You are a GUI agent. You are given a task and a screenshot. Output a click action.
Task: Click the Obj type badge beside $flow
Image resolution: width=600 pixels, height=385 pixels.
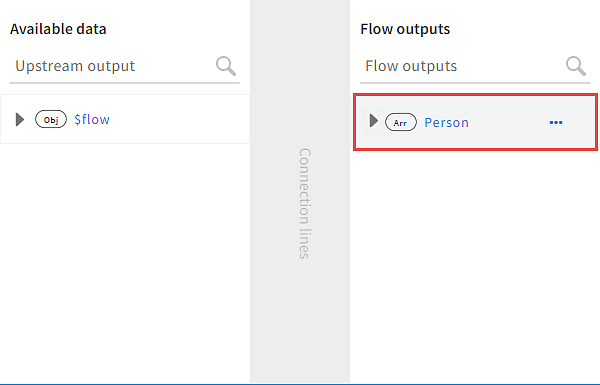click(51, 119)
